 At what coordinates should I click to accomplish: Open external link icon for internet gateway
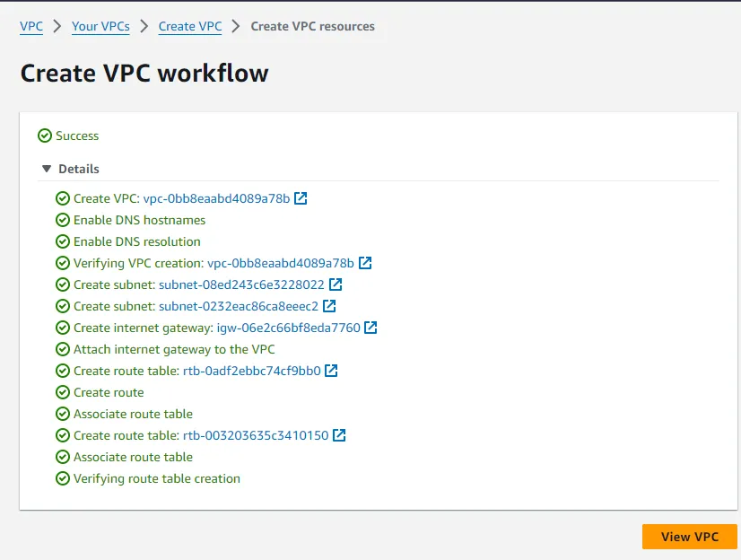tap(370, 328)
